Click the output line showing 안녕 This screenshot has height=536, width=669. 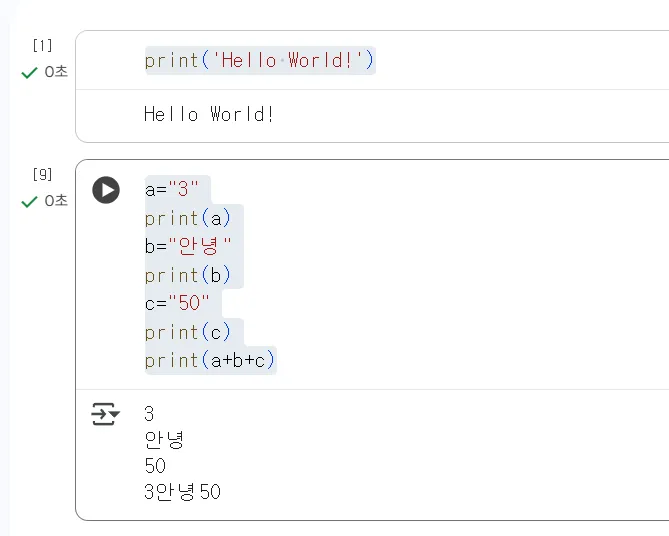pyautogui.click(x=164, y=440)
